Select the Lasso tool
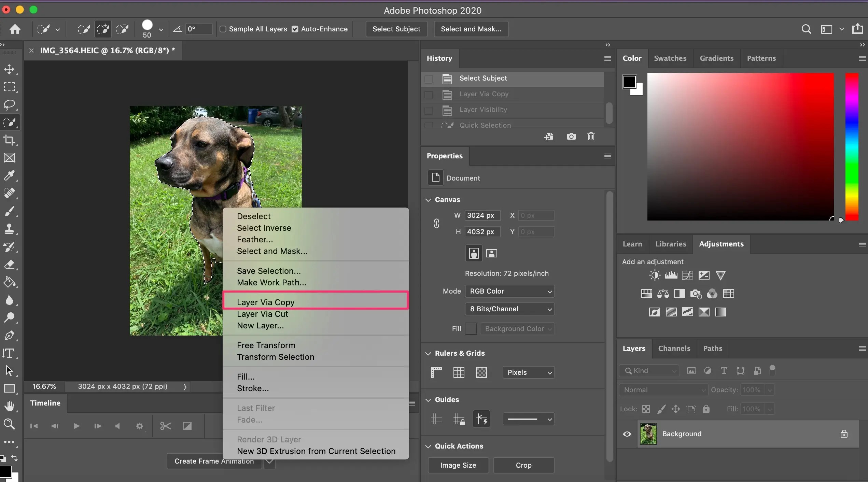868x482 pixels. (x=9, y=104)
